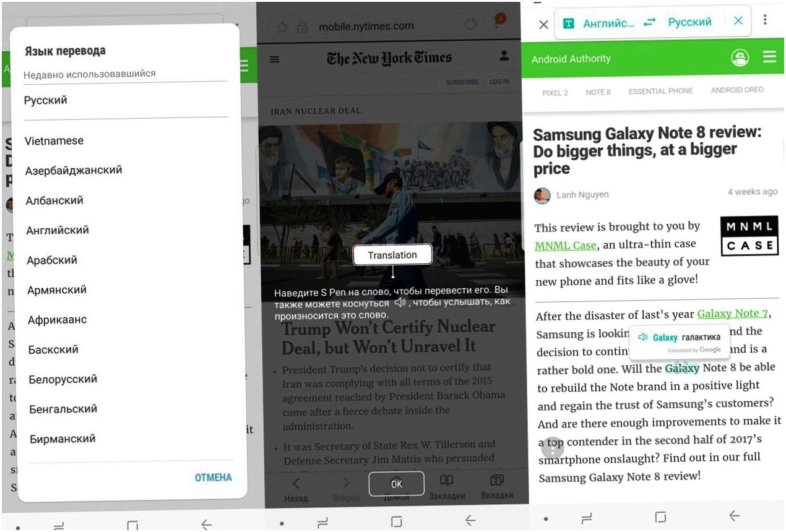Choose Баскский from the language list
The height and width of the screenshot is (532, 786).
(x=53, y=350)
